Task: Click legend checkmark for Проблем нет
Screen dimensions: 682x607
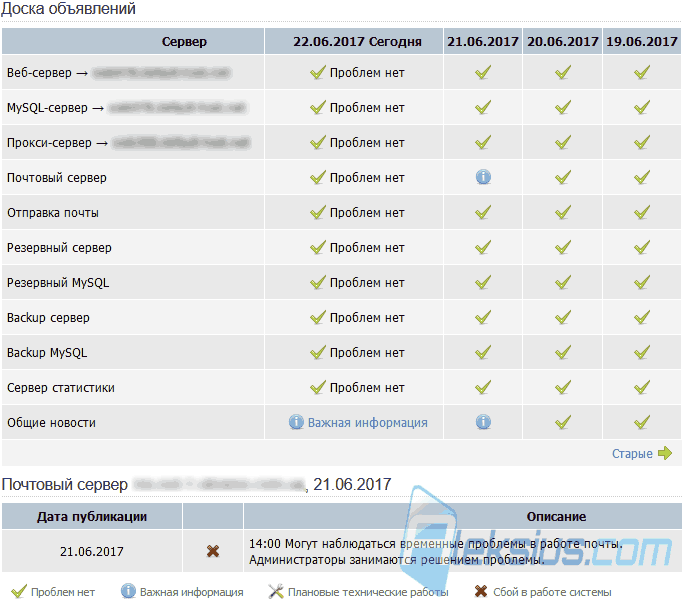Action: (19, 591)
